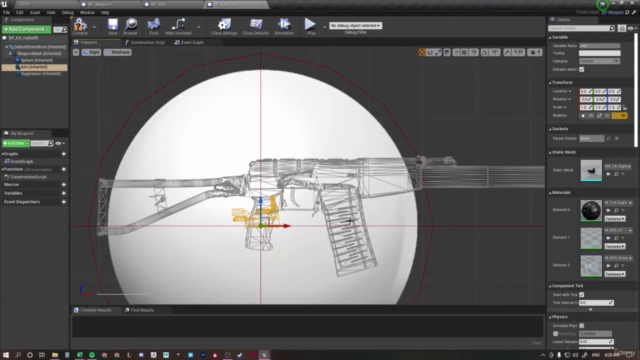Open the Asset menu
640x360 pixels.
click(x=35, y=13)
